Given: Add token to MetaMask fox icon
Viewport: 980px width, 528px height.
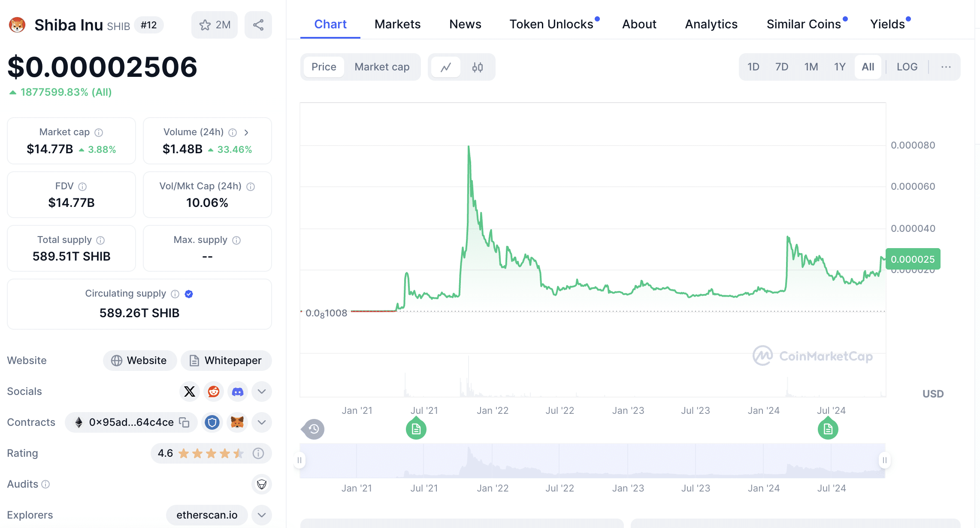Looking at the screenshot, I should (237, 422).
